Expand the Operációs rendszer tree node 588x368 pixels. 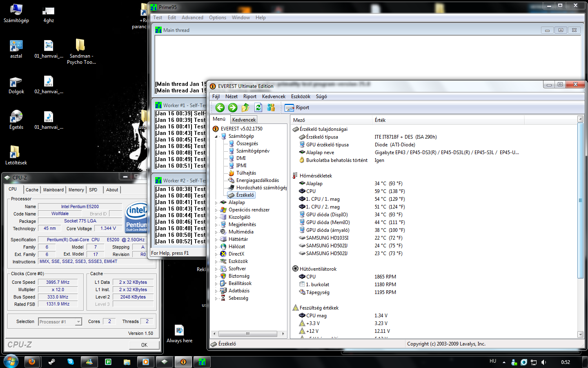point(216,210)
